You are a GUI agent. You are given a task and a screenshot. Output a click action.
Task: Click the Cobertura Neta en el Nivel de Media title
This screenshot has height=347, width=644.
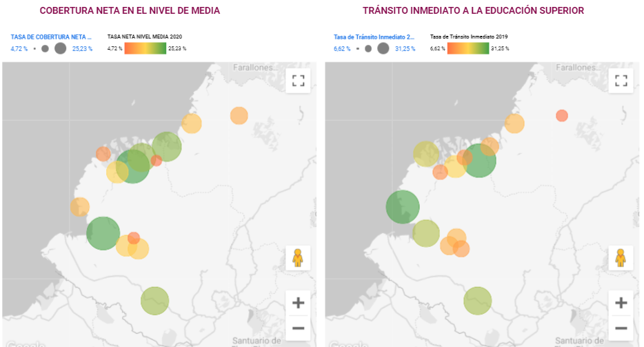click(130, 11)
